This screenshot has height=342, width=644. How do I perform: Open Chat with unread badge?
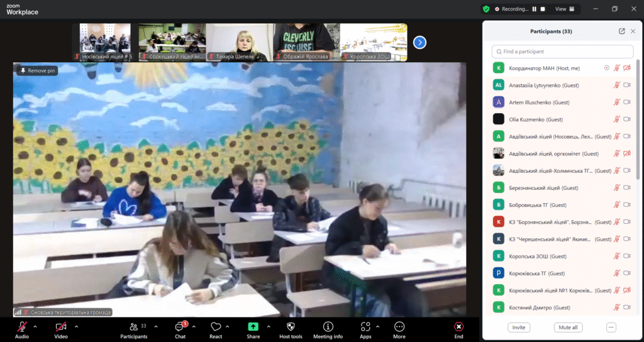click(180, 327)
